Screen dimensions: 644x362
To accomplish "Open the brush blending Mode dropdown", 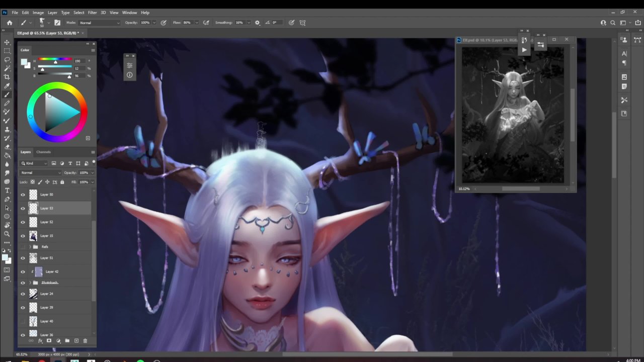I will tap(100, 23).
